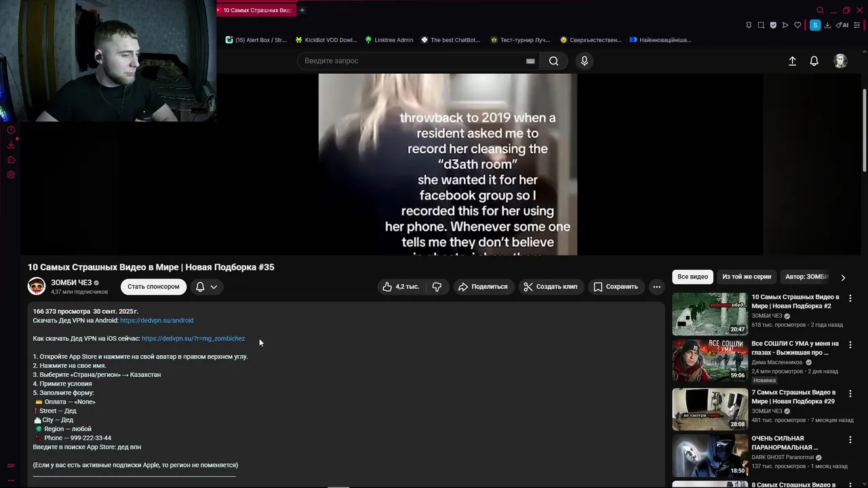Click the ЗОМБИ ЧЕЗ channel name
The width and height of the screenshot is (868, 488).
click(x=71, y=283)
